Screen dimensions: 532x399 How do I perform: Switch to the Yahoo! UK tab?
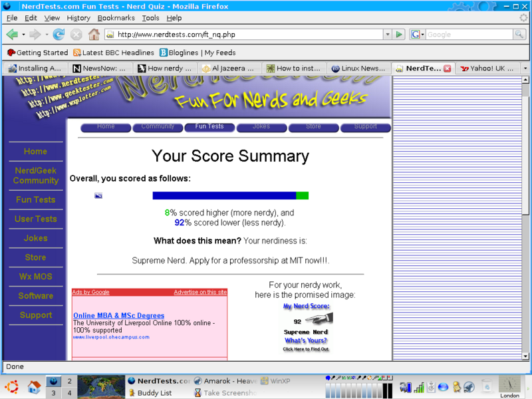pyautogui.click(x=488, y=68)
